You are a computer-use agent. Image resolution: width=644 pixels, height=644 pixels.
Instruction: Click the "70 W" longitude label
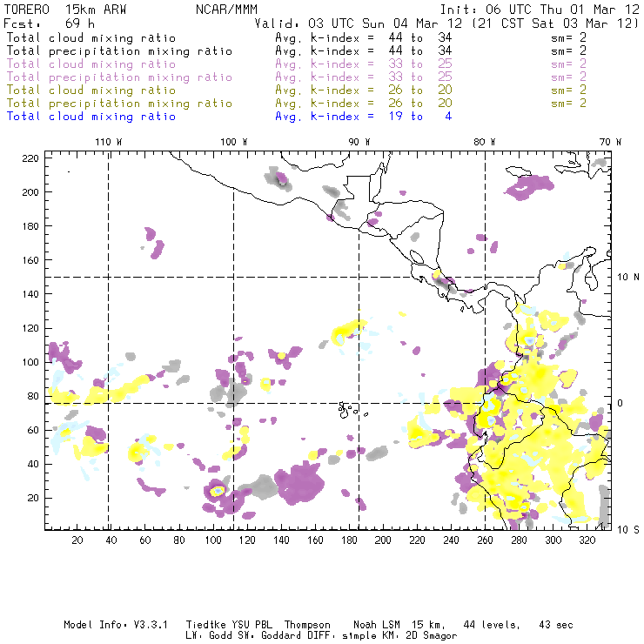tap(610, 142)
